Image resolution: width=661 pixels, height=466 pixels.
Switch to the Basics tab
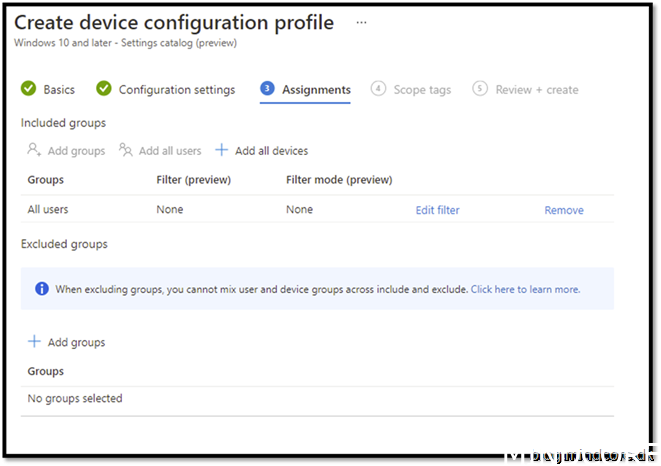[59, 90]
